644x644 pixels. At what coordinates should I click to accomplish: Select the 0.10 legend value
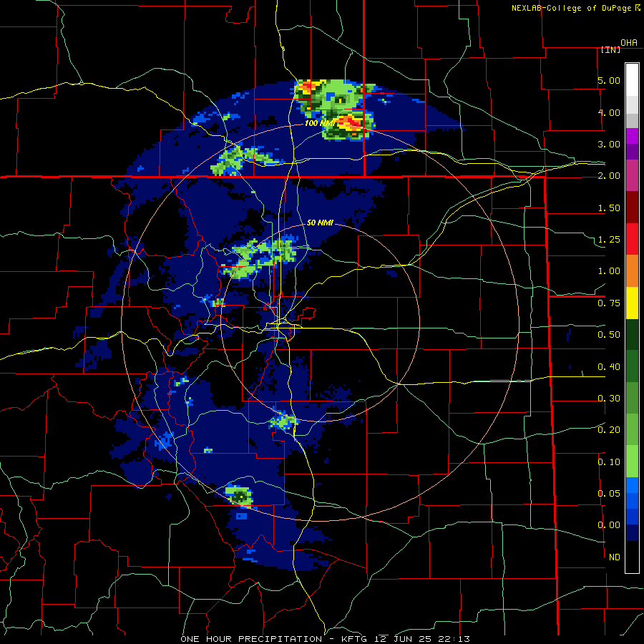(609, 462)
